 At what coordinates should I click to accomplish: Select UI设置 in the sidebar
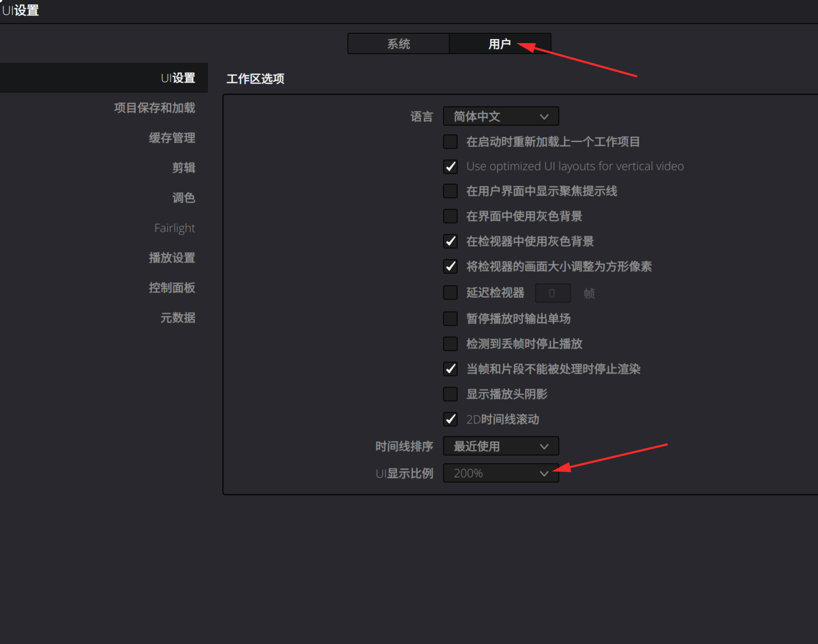[x=104, y=78]
